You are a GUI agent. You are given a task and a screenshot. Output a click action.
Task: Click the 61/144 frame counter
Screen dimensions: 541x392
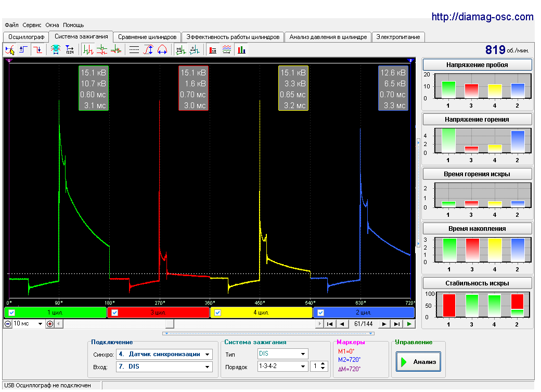(x=363, y=324)
